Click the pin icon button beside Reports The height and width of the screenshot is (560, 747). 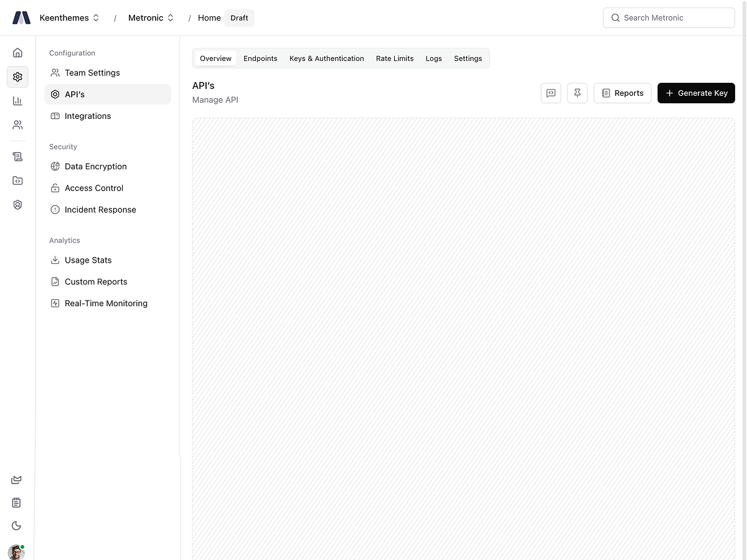click(x=577, y=93)
